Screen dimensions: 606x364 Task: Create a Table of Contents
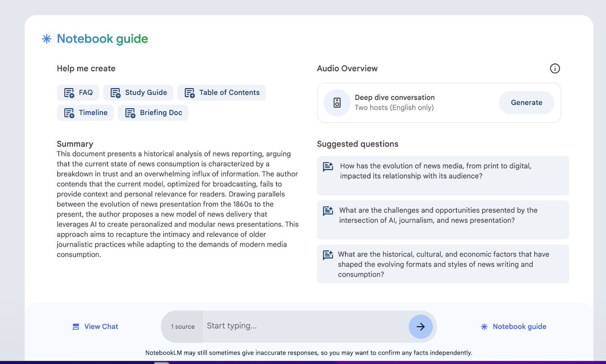222,92
